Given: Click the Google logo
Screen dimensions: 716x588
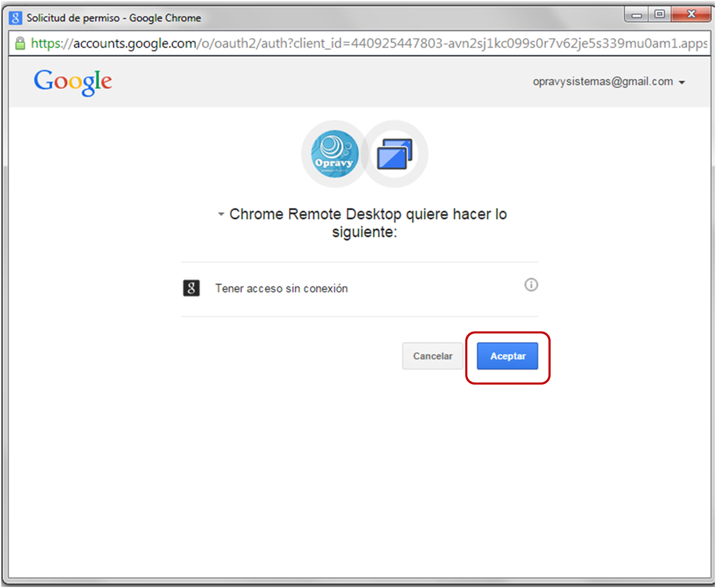Looking at the screenshot, I should click(x=73, y=82).
